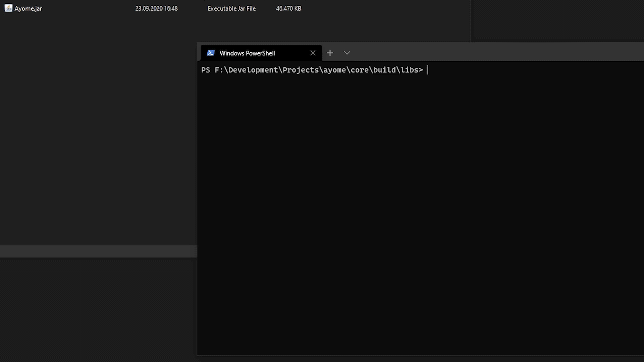Click the 23.09.2020 16:48 date cell
This screenshot has width=644, height=362.
tap(156, 9)
